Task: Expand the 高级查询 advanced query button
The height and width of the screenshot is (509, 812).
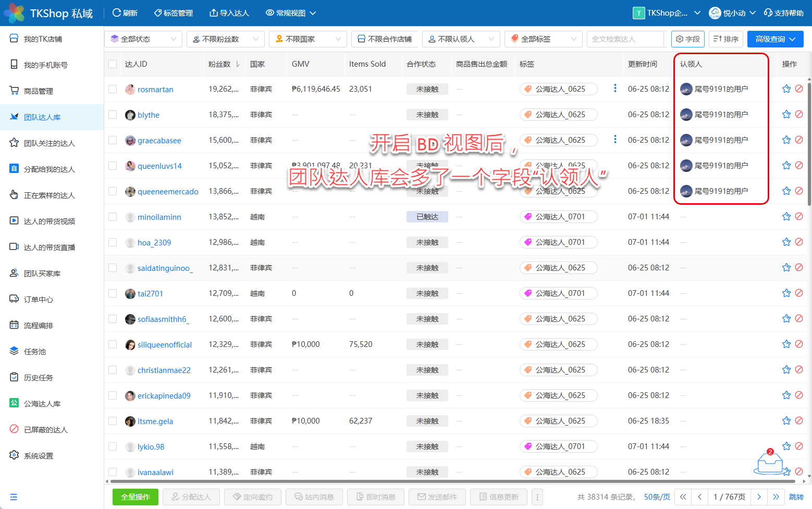Action: pyautogui.click(x=776, y=39)
